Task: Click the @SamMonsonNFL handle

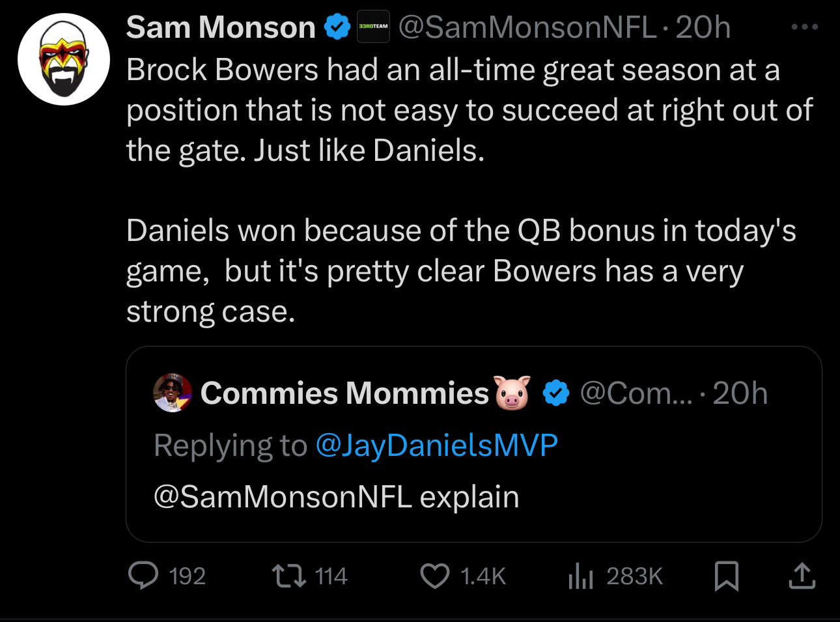Action: point(527,27)
